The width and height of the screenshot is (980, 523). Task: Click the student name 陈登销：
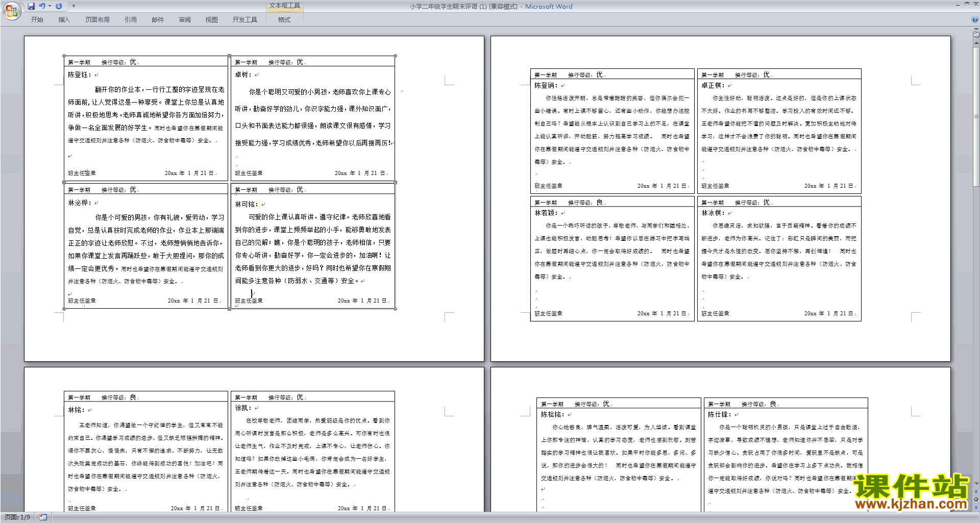(x=546, y=85)
